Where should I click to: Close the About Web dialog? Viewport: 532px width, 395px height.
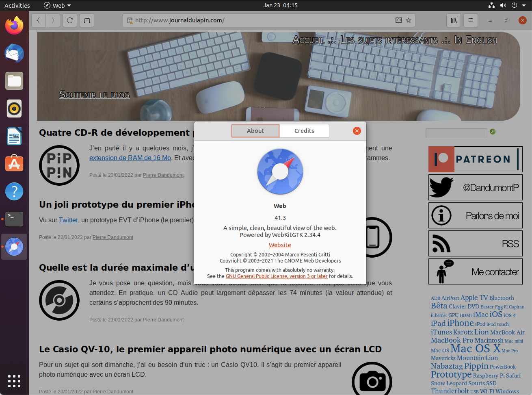click(357, 130)
